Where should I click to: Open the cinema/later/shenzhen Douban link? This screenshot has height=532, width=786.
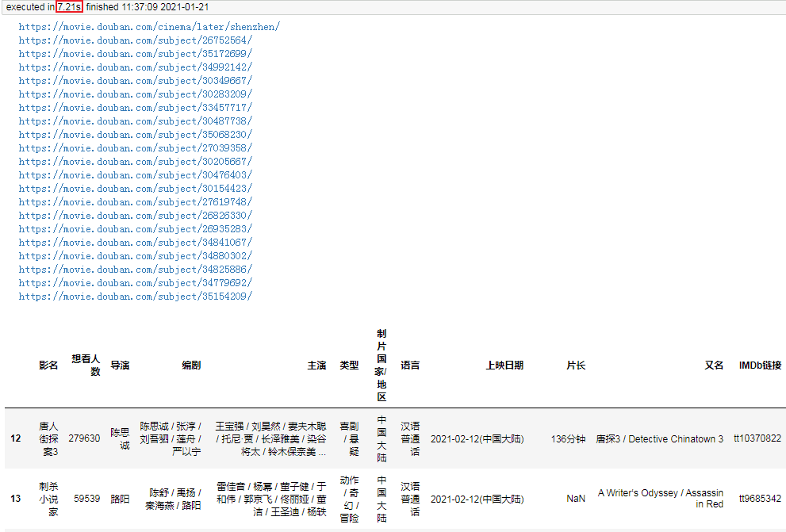point(149,26)
